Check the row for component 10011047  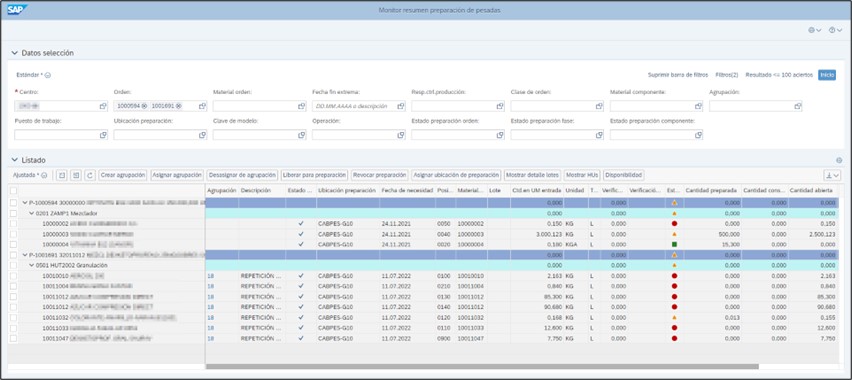14,338
